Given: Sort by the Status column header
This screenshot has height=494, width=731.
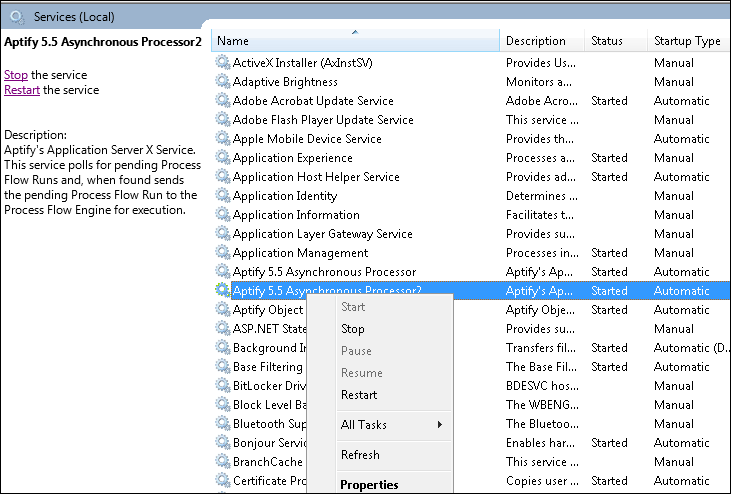Looking at the screenshot, I should click(x=616, y=41).
